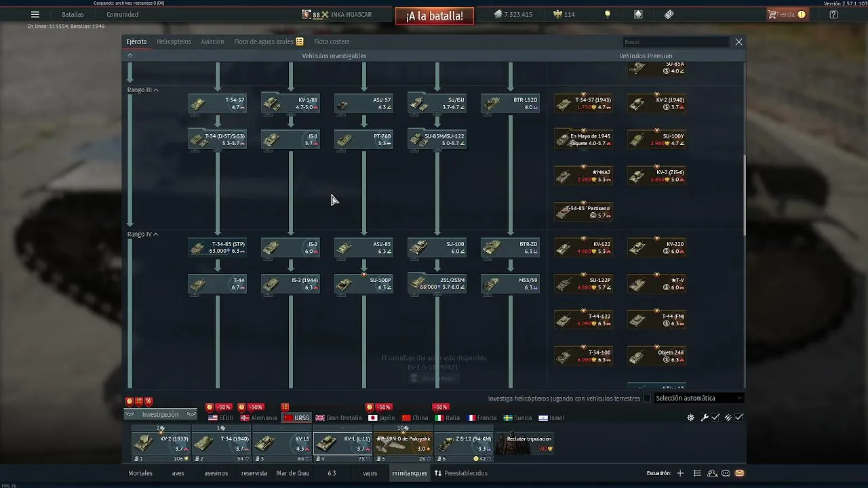Open the gear settings icon by nation flags
The width and height of the screenshot is (868, 488).
tap(690, 418)
